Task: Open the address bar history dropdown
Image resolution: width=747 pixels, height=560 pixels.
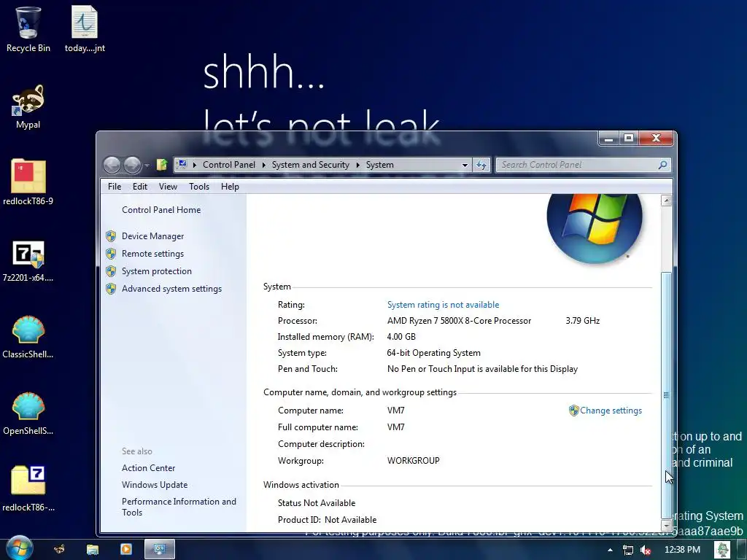Action: pyautogui.click(x=465, y=165)
